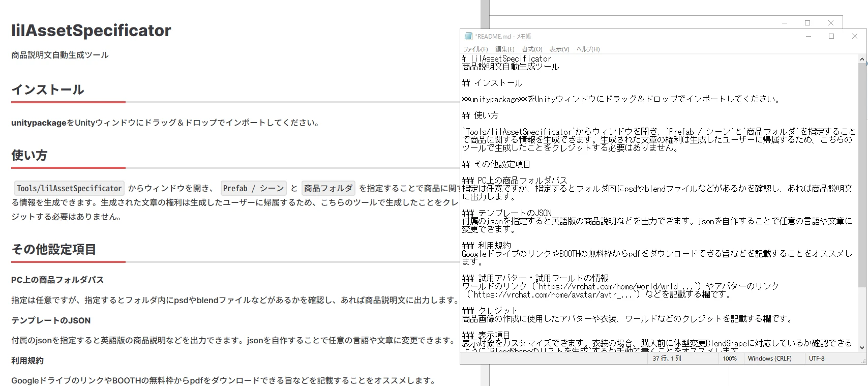Click the '### PC上の商品フォルダパス' line in Notepad

pyautogui.click(x=515, y=181)
